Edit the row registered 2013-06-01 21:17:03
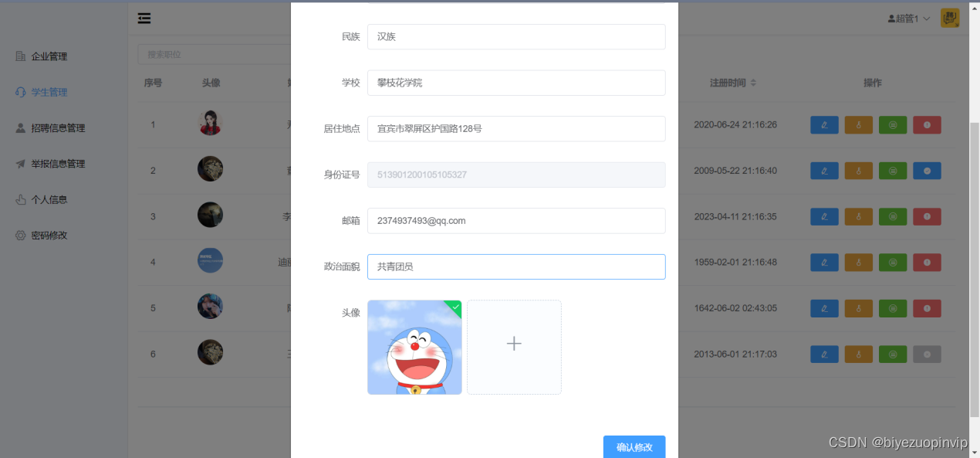 click(x=824, y=355)
